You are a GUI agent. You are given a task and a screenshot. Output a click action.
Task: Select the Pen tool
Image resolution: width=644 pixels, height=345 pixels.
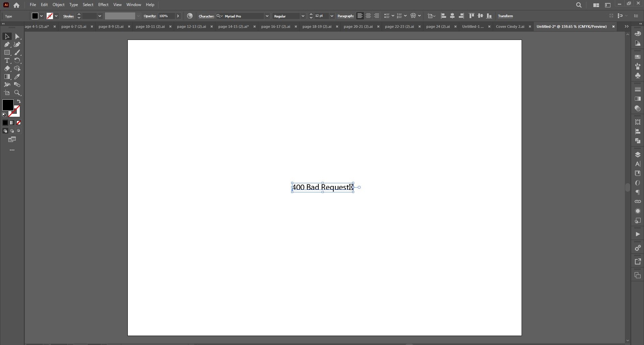(7, 44)
